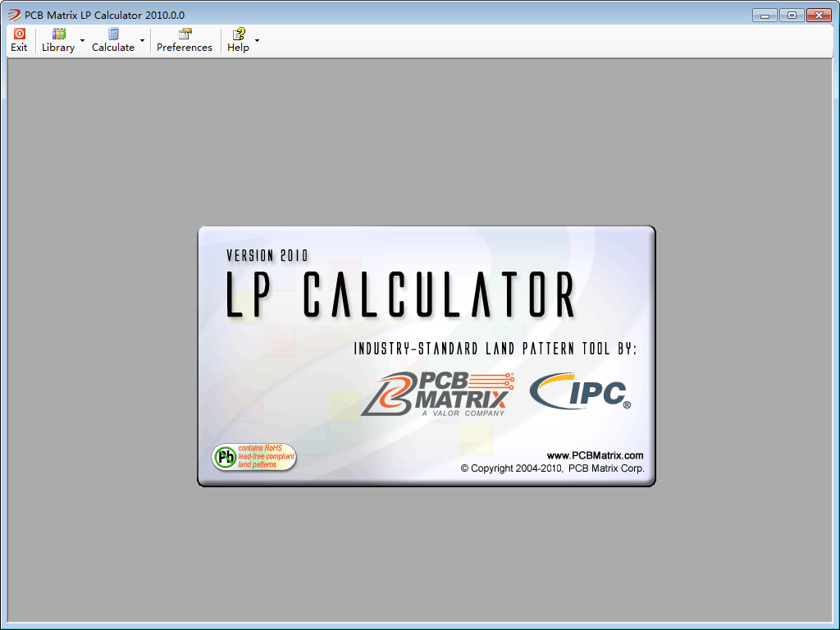Viewport: 840px width, 630px height.
Task: Click the copyright 2004-2010 PCB Matrix Corp. text
Action: [552, 468]
